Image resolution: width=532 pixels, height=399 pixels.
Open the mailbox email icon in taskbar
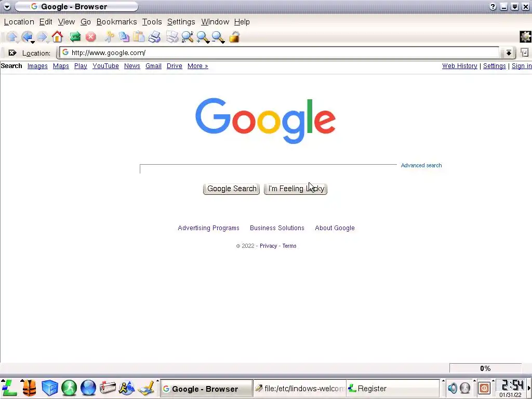pos(108,388)
